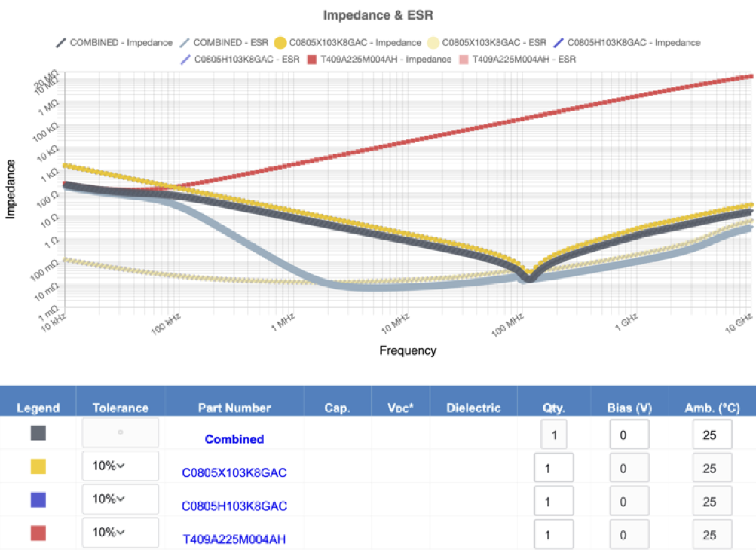The width and height of the screenshot is (756, 559).
Task: Open the Combined part link
Action: [x=234, y=439]
